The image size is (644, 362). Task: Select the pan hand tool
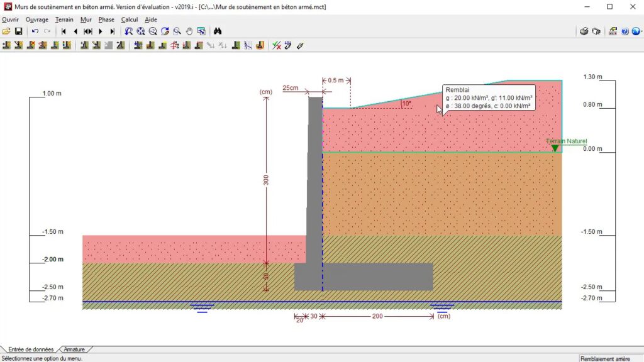[189, 31]
